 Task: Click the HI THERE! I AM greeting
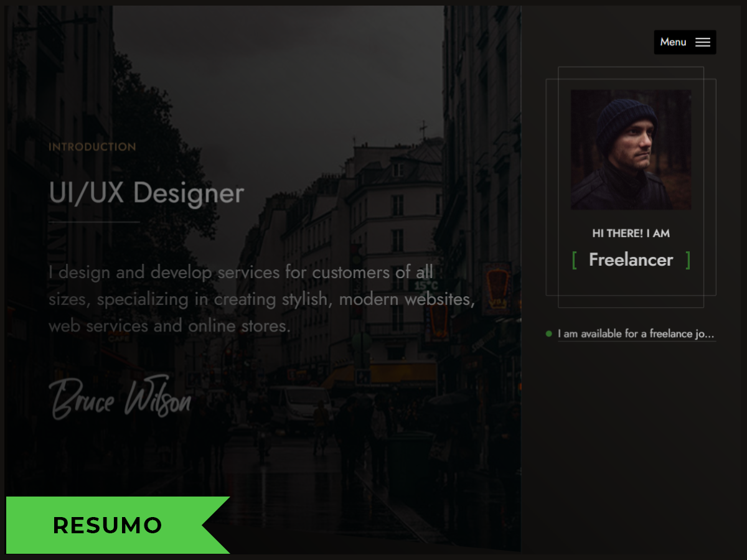631,233
